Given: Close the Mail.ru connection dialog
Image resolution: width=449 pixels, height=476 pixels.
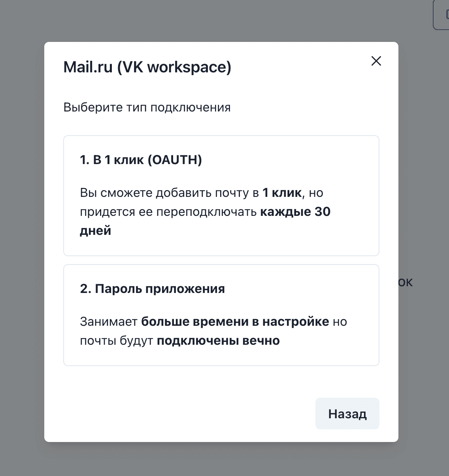Looking at the screenshot, I should click(376, 61).
